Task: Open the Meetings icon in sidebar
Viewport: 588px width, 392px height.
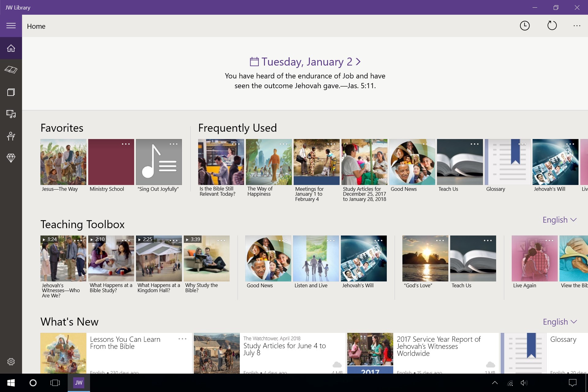Action: pyautogui.click(x=11, y=136)
